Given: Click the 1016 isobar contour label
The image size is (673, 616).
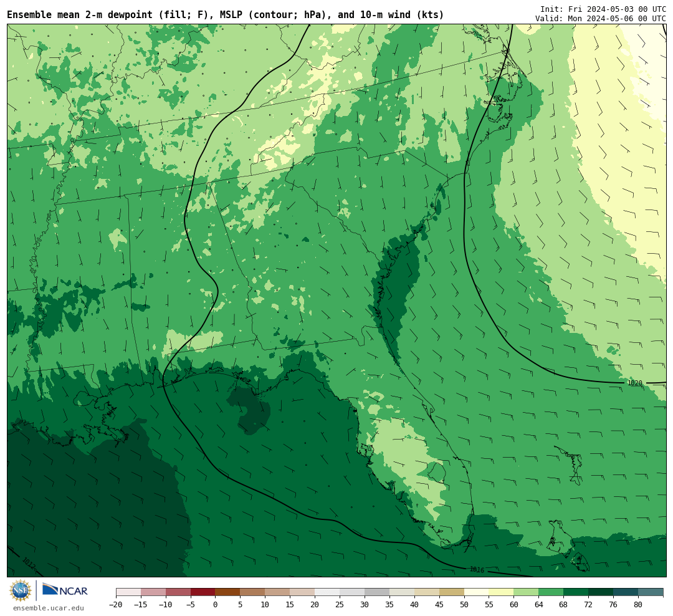Looking at the screenshot, I should [x=477, y=570].
